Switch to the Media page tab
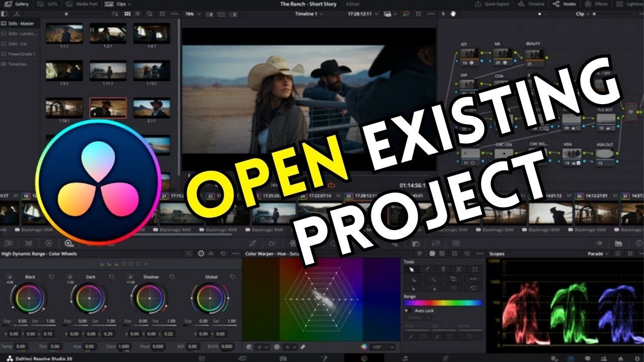 (202, 358)
